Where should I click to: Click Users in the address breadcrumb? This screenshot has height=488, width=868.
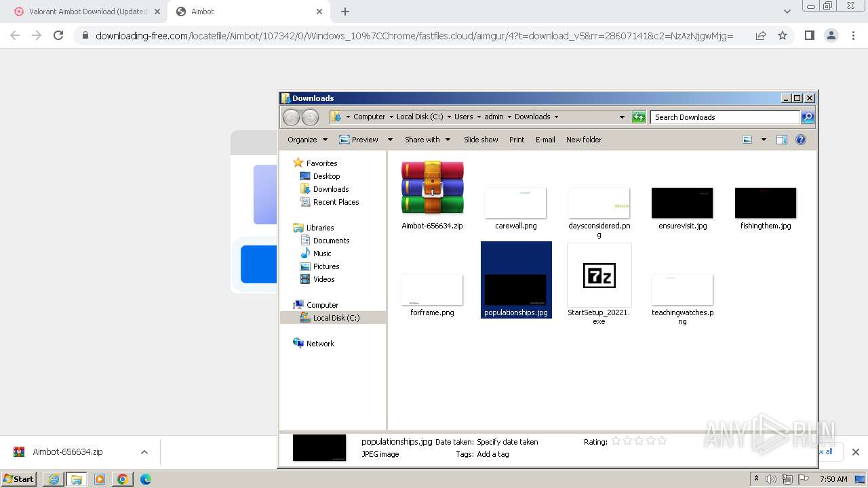pyautogui.click(x=464, y=117)
